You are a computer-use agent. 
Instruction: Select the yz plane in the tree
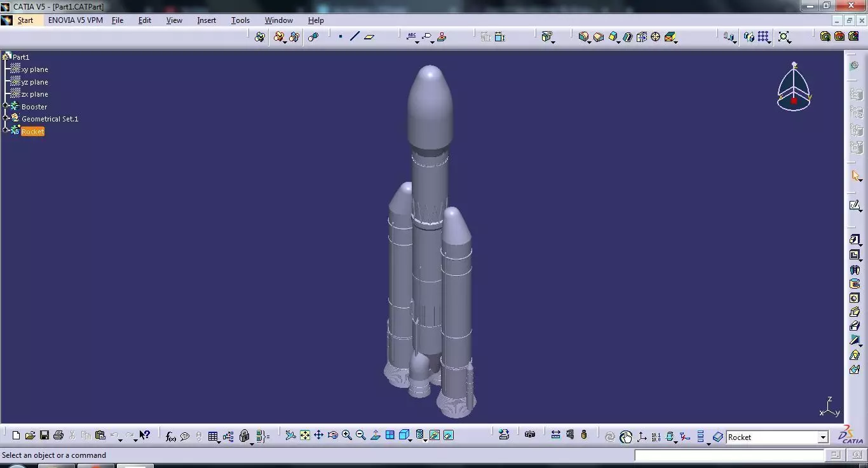[x=34, y=82]
